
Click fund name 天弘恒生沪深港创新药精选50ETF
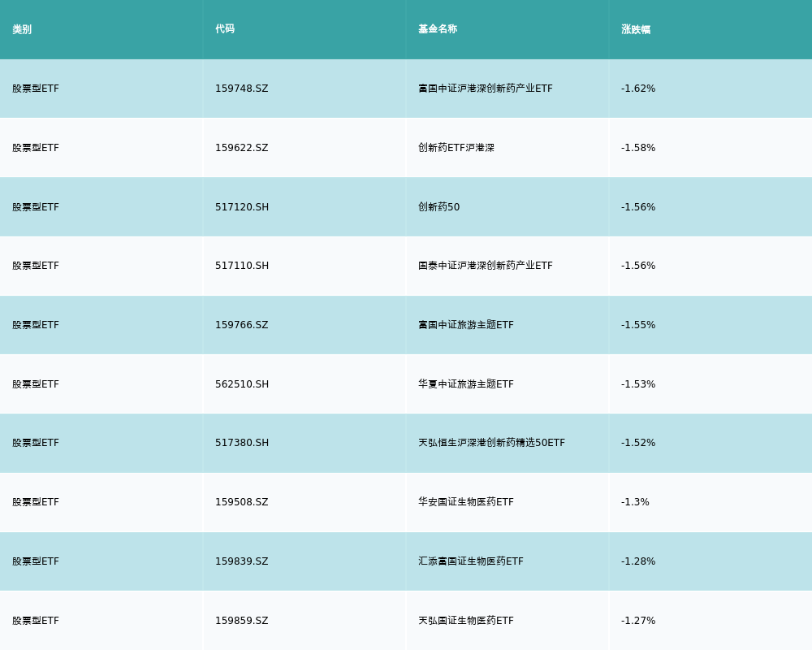tap(491, 443)
